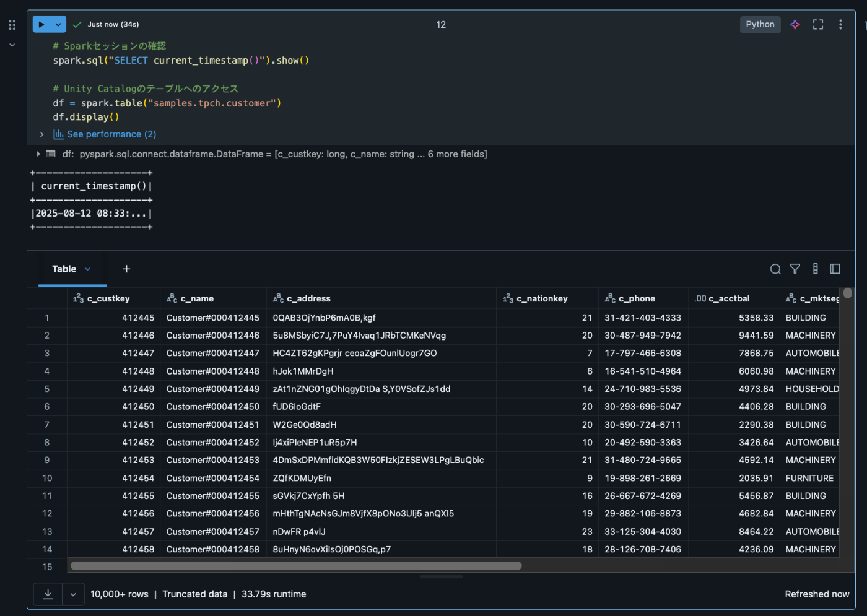The height and width of the screenshot is (616, 867).
Task: Click the c_custkey integer type icon
Action: 78,298
